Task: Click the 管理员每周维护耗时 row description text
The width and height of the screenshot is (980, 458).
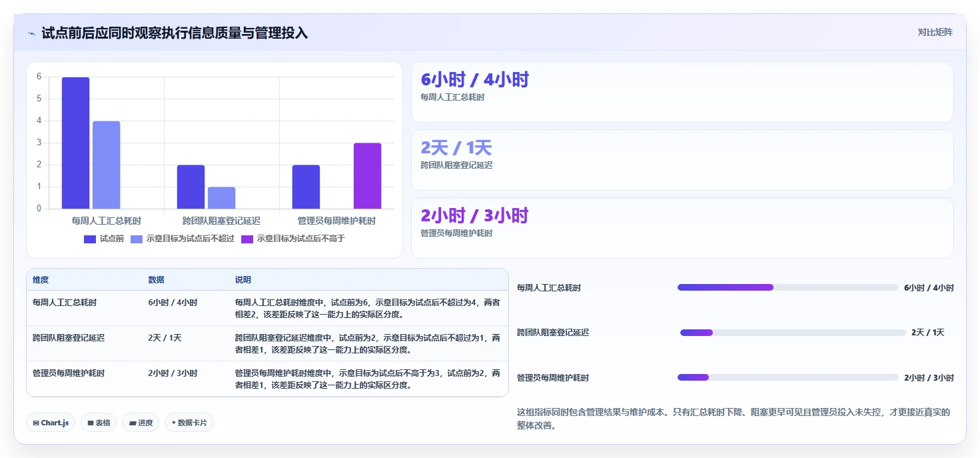Action: [368, 379]
